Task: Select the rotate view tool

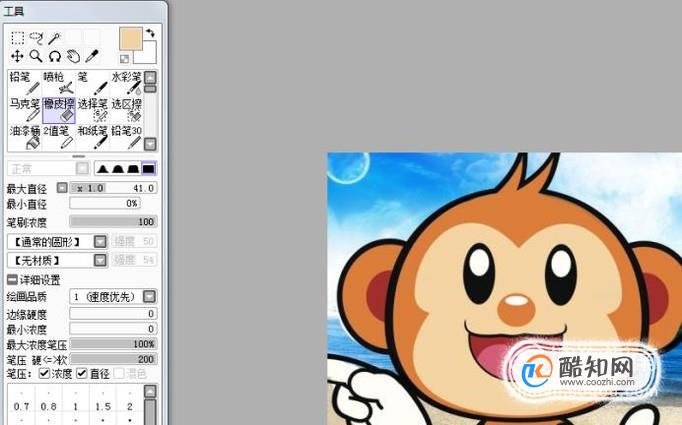Action: [x=55, y=56]
